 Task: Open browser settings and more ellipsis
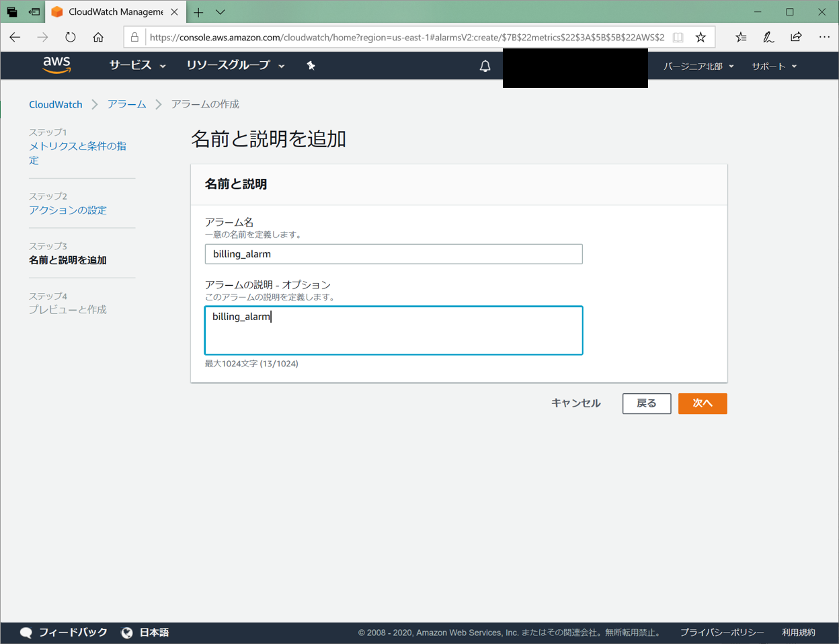click(x=824, y=37)
